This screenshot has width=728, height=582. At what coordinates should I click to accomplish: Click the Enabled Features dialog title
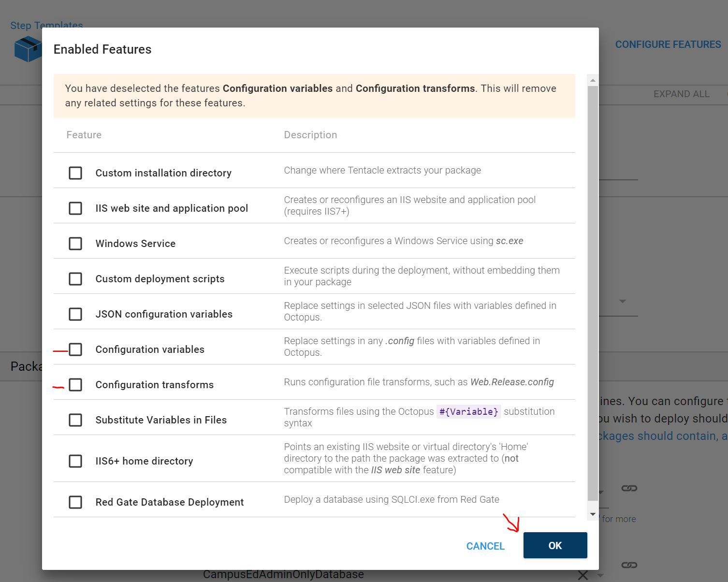point(102,49)
